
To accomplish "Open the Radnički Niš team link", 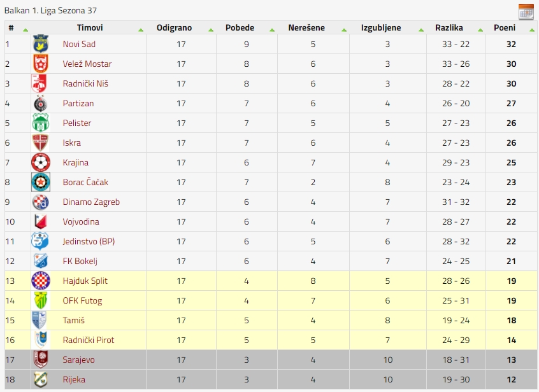I will coord(85,84).
